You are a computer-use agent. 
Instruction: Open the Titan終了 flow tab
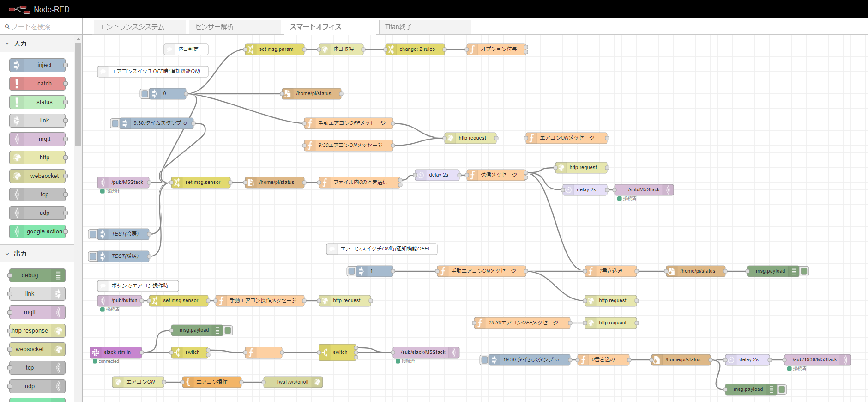coord(425,27)
